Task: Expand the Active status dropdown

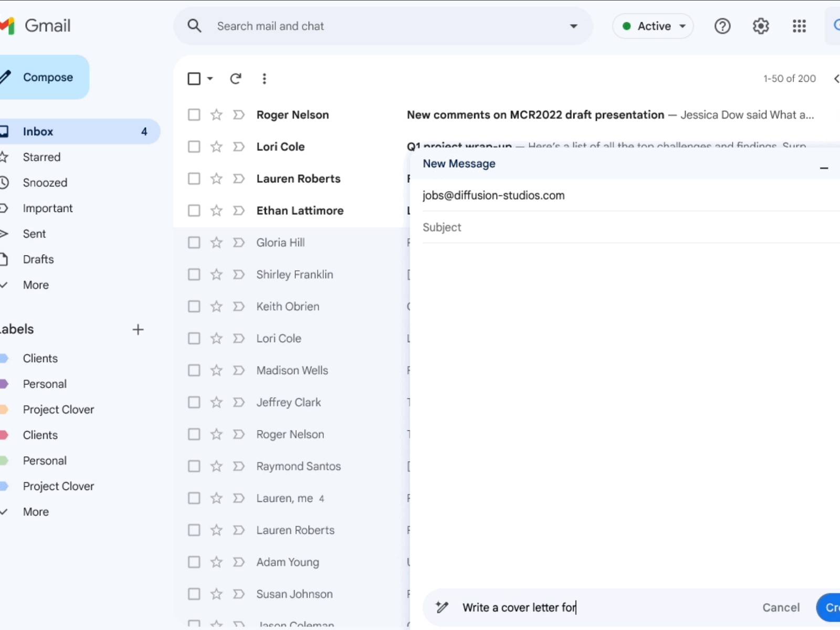Action: click(654, 26)
